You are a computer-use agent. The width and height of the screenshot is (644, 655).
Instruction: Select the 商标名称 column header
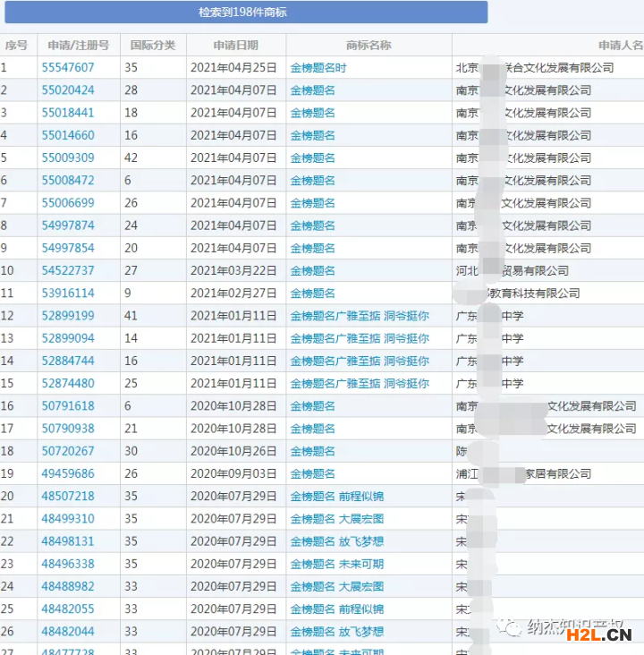369,45
